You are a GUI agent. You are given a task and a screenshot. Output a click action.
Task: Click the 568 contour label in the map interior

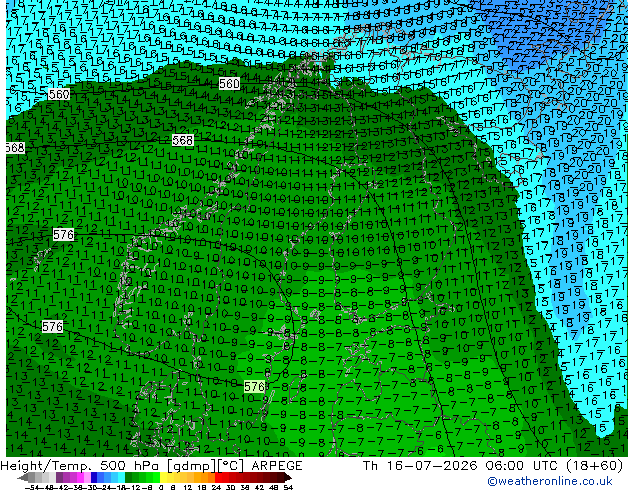click(183, 140)
